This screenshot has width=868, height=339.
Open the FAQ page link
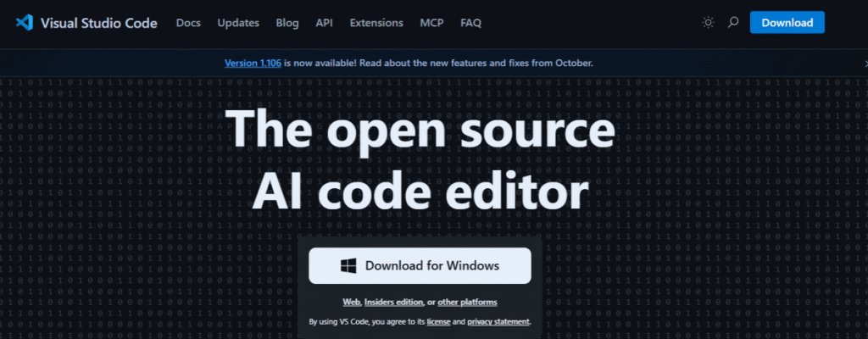[x=471, y=23]
